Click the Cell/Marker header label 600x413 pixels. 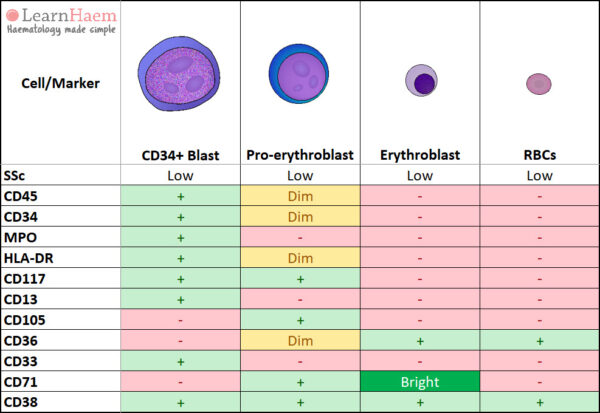click(x=60, y=85)
